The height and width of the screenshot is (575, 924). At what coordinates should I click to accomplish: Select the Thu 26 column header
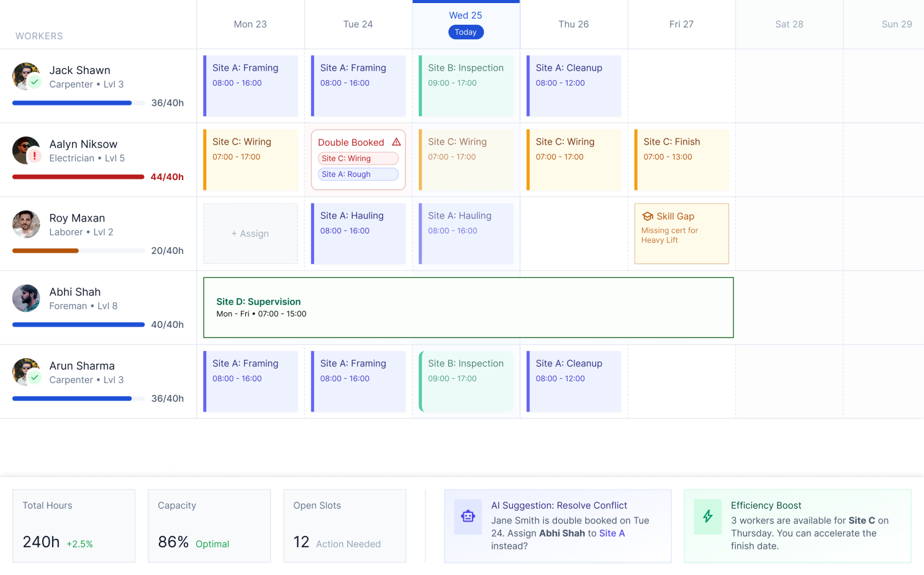(x=574, y=24)
